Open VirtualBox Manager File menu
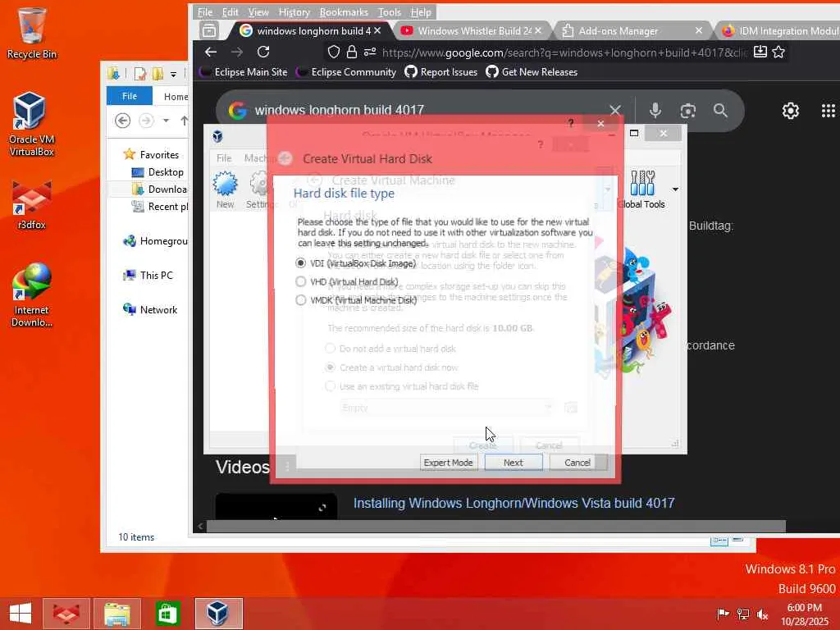This screenshot has width=840, height=630. [224, 158]
